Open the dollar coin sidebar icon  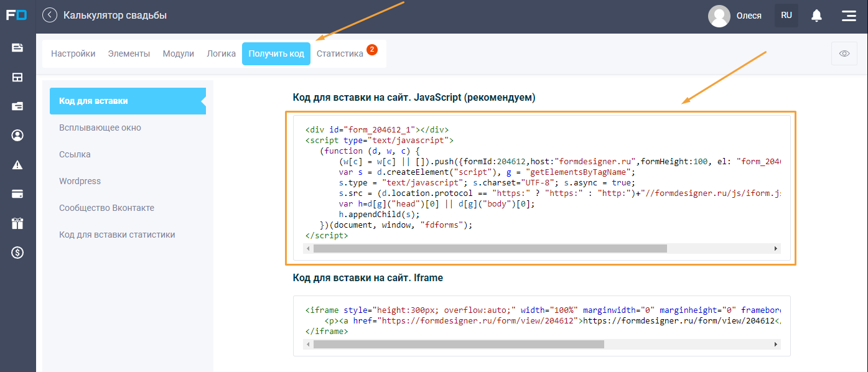[17, 253]
